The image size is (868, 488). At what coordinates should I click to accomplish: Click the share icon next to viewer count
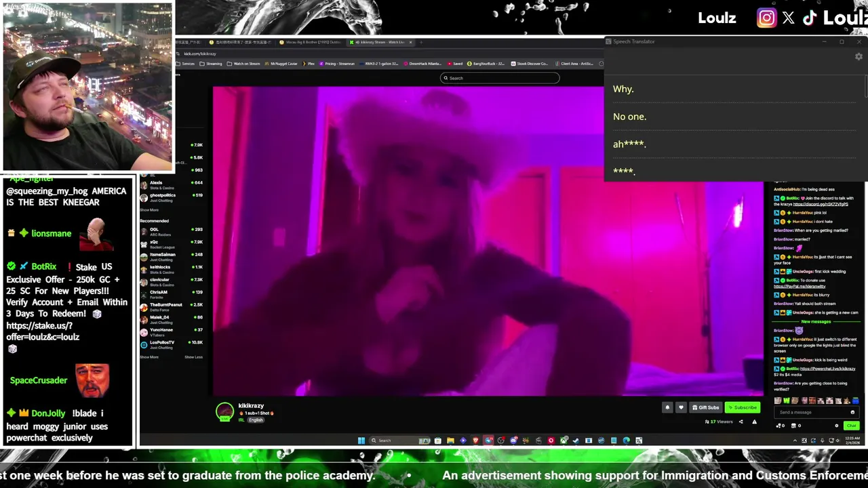pyautogui.click(x=741, y=422)
